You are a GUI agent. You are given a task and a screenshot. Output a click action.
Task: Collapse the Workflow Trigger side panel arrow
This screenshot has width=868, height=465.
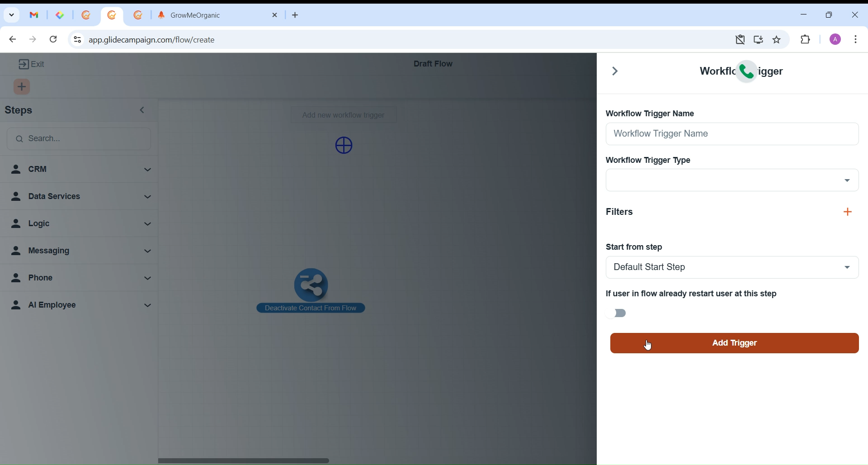(615, 71)
